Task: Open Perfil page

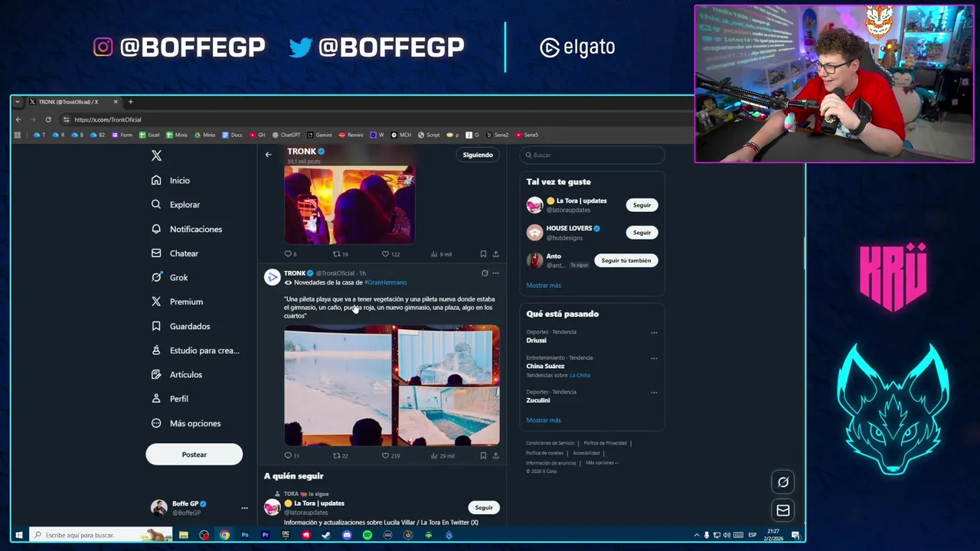Action: tap(169, 399)
